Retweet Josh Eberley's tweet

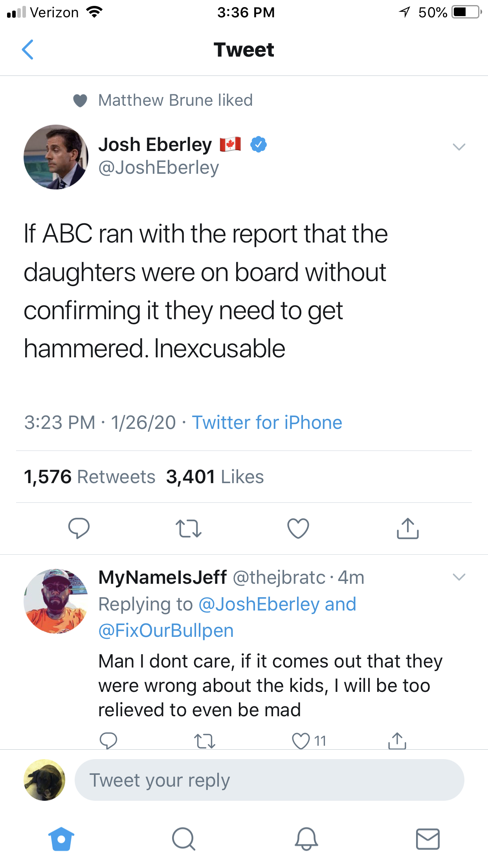click(x=189, y=528)
